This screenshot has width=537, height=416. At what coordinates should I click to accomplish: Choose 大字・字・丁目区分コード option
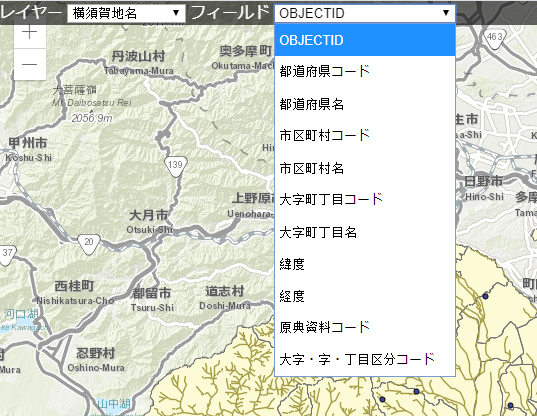[x=365, y=359]
